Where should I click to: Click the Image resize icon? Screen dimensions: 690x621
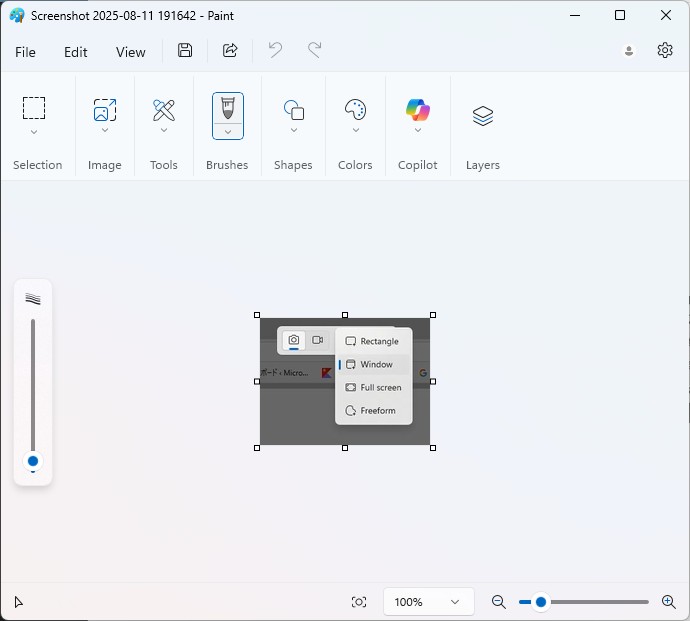105,110
